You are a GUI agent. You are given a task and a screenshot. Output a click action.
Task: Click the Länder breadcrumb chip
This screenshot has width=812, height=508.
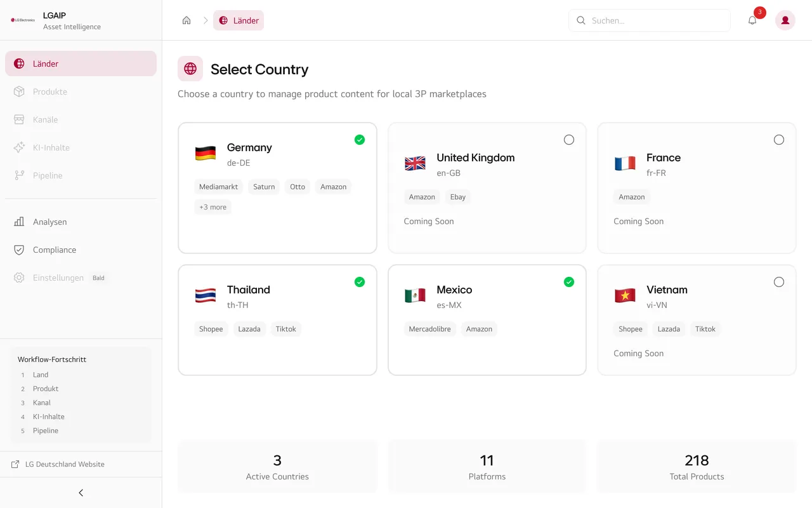[x=239, y=20]
